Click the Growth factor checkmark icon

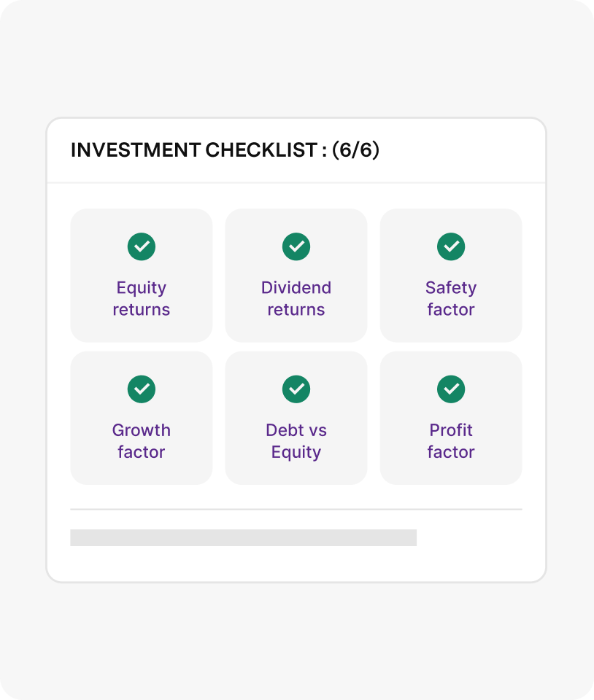coord(141,389)
